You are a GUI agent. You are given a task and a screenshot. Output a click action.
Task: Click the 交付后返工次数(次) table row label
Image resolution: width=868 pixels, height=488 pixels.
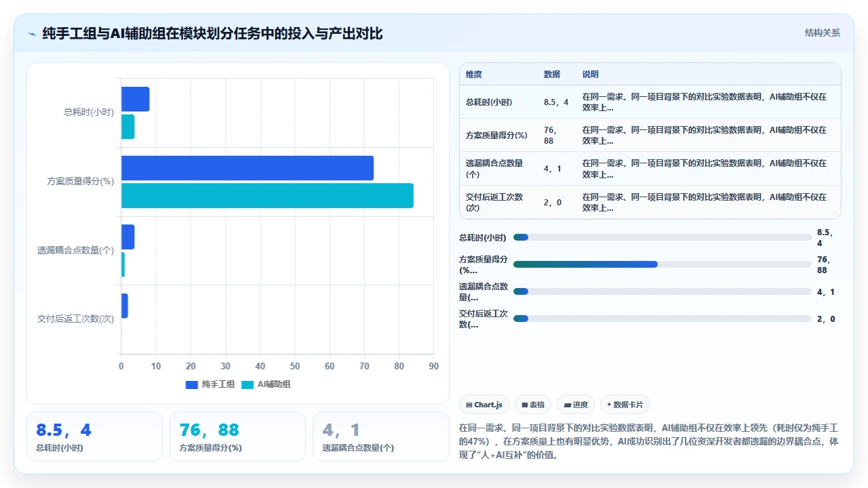pyautogui.click(x=494, y=202)
